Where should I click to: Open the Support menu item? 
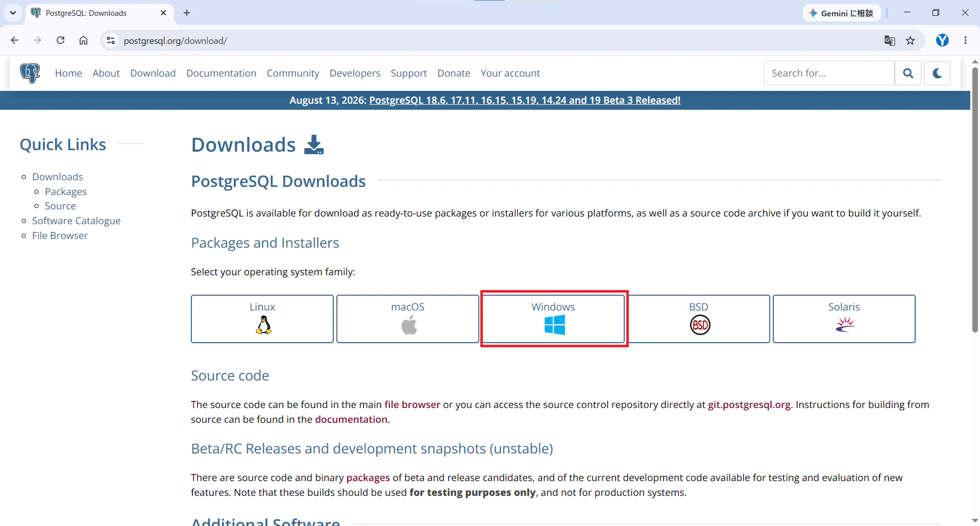coord(409,73)
